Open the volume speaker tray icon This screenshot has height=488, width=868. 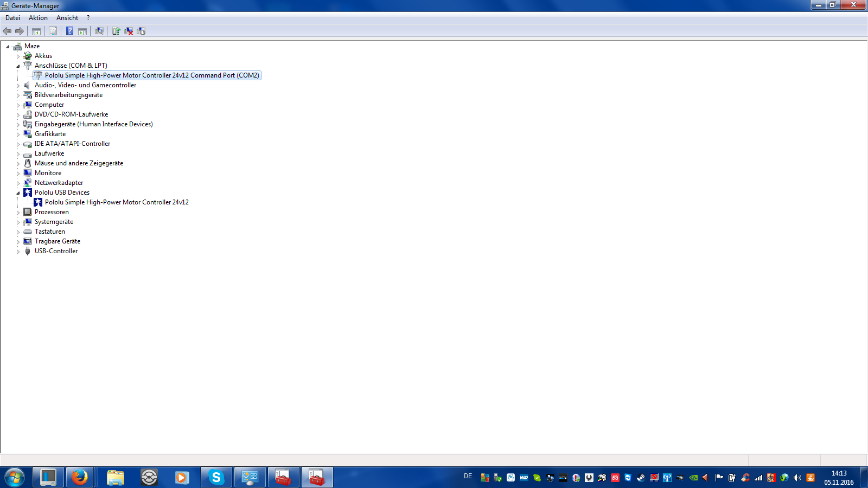point(797,478)
